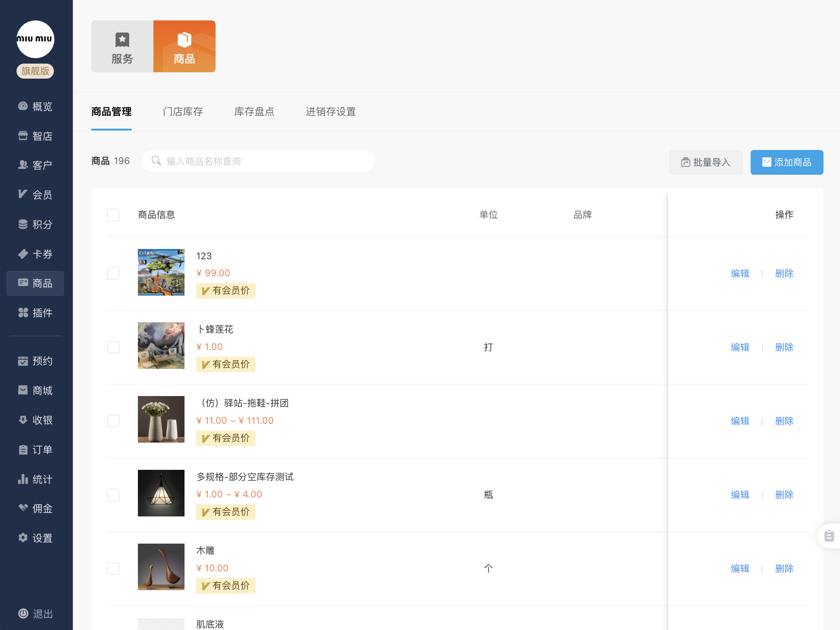Select checkbox for (仿)驿站-拖鞋-拼团

click(x=114, y=421)
